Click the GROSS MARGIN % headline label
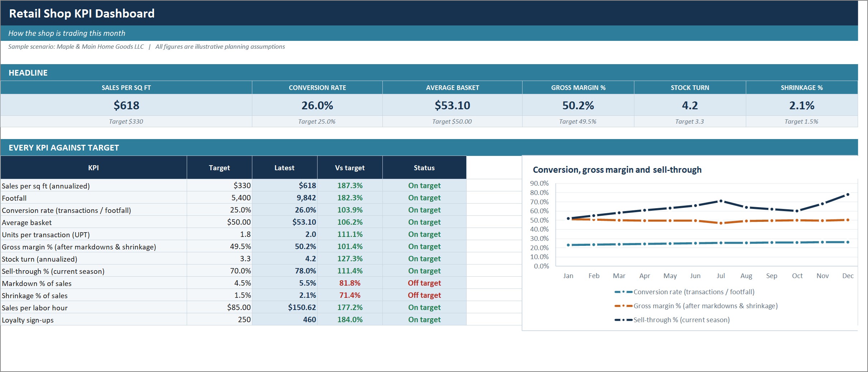 point(578,88)
